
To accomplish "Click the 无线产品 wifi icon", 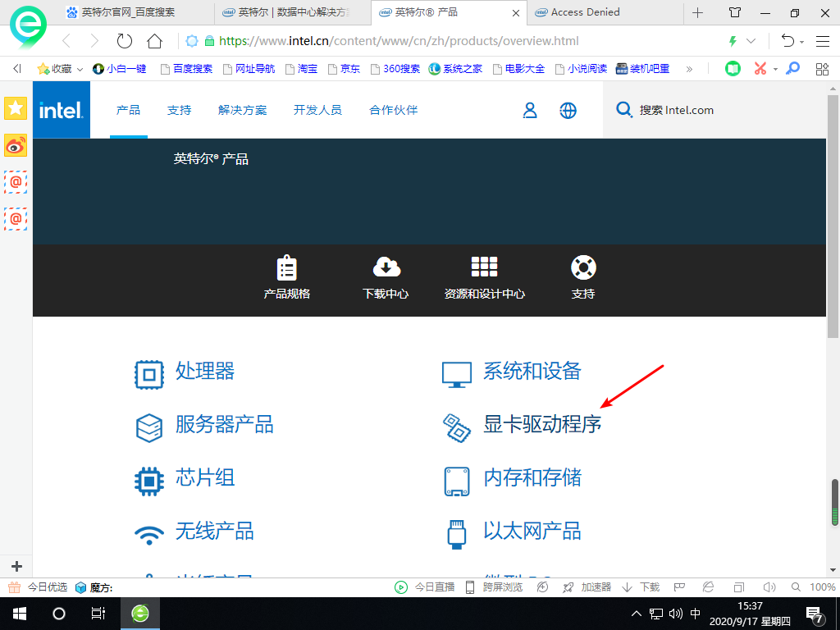I will pos(149,534).
